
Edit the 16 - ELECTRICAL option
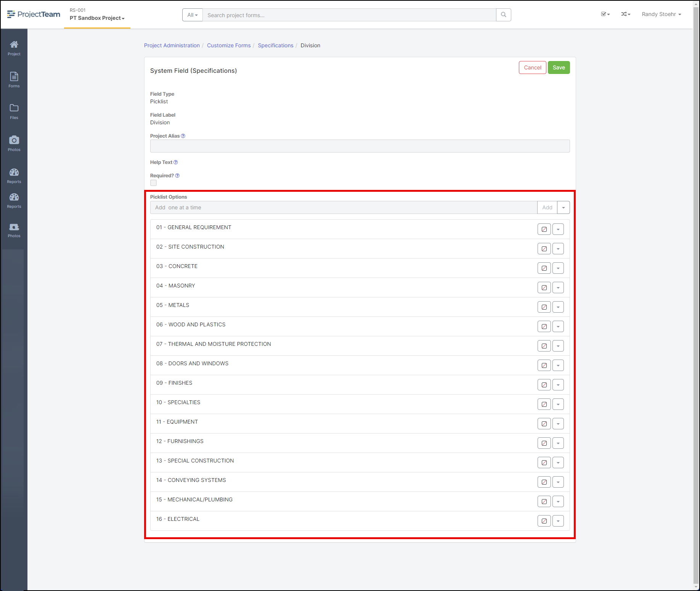[x=544, y=521]
